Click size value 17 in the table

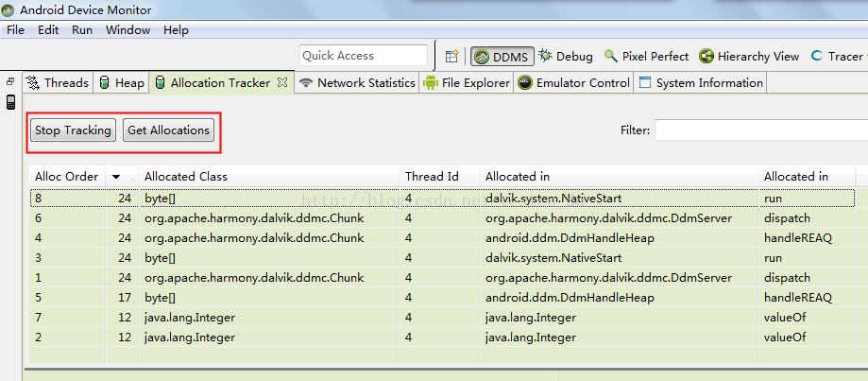click(x=125, y=298)
